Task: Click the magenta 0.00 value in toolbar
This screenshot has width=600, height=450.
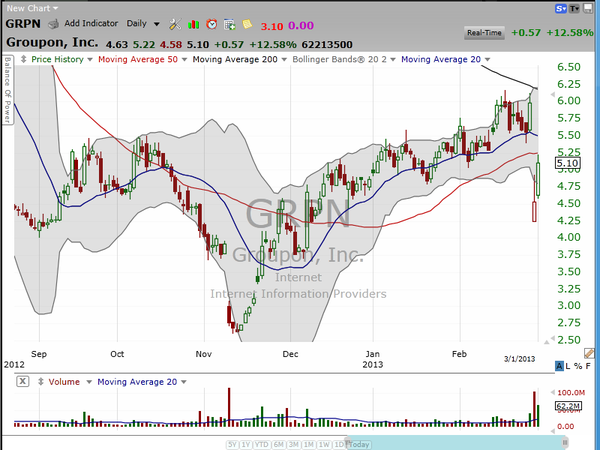Action: (x=301, y=26)
